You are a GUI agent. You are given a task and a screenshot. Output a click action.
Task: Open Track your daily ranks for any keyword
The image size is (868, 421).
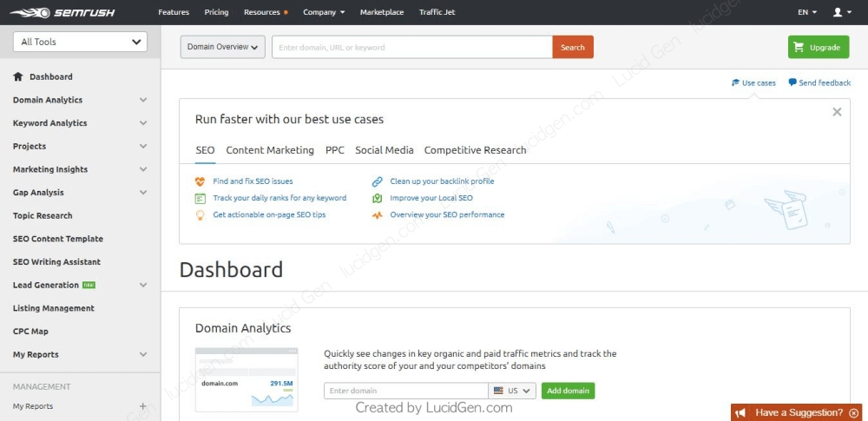pos(279,198)
